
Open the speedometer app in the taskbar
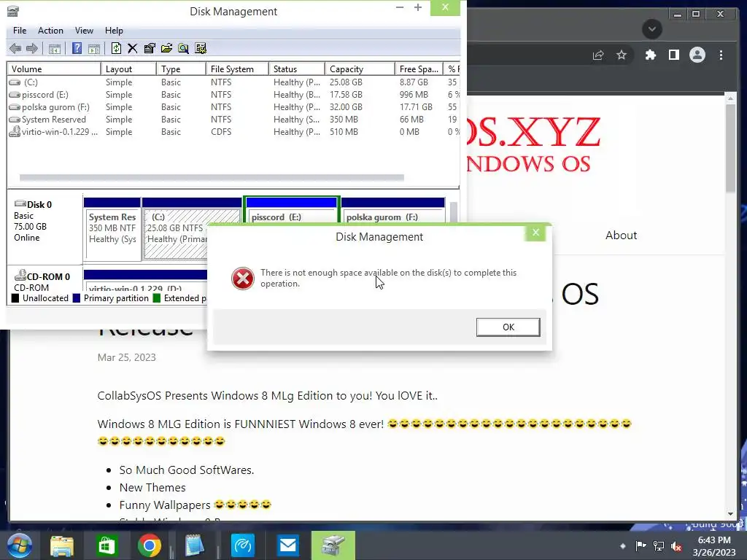click(x=242, y=545)
